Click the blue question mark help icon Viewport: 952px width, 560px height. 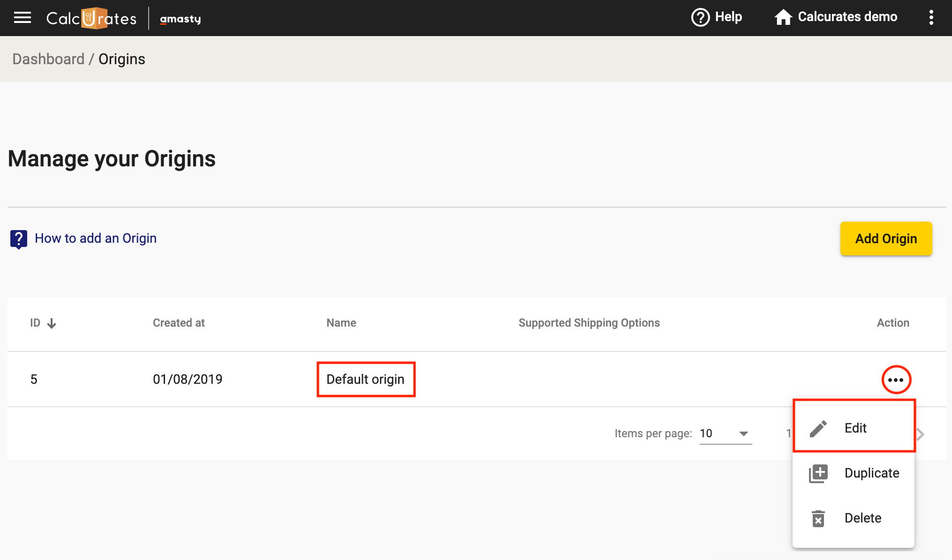(19, 239)
